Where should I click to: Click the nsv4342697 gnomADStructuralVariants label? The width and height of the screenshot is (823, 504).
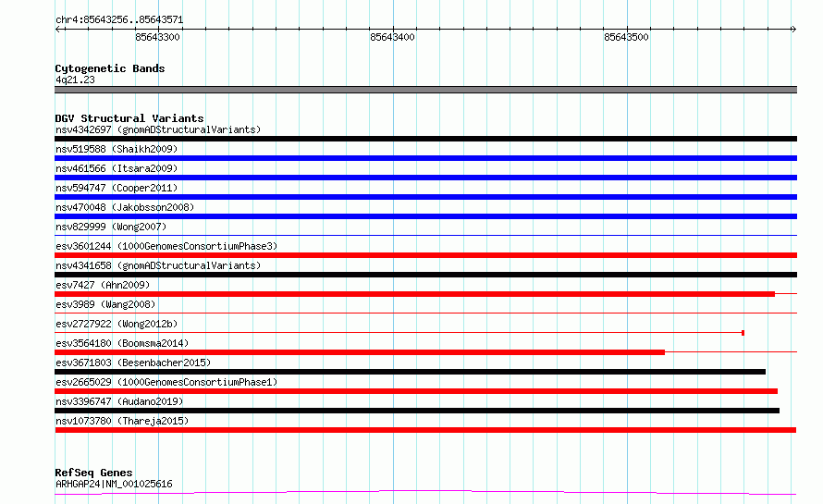click(x=158, y=129)
